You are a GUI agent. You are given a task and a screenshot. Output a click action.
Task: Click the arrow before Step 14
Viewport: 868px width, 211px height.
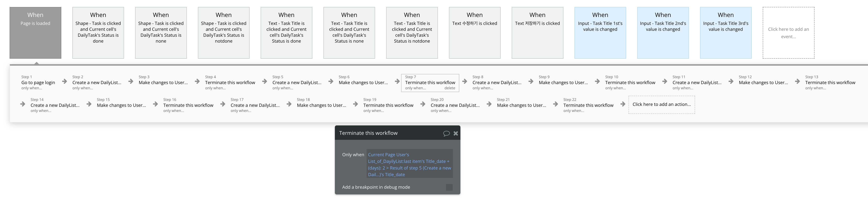click(23, 104)
